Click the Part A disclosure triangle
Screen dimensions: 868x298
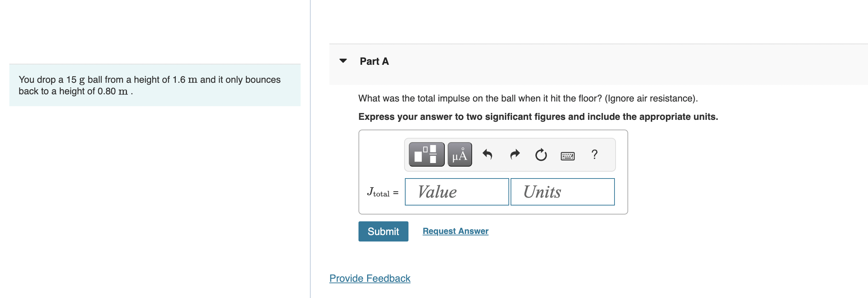[343, 60]
